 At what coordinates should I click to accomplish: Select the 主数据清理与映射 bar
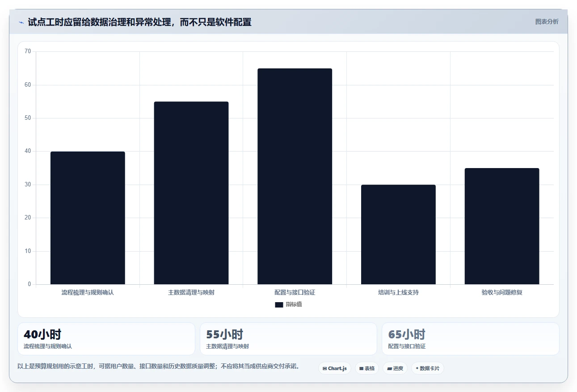(191, 193)
